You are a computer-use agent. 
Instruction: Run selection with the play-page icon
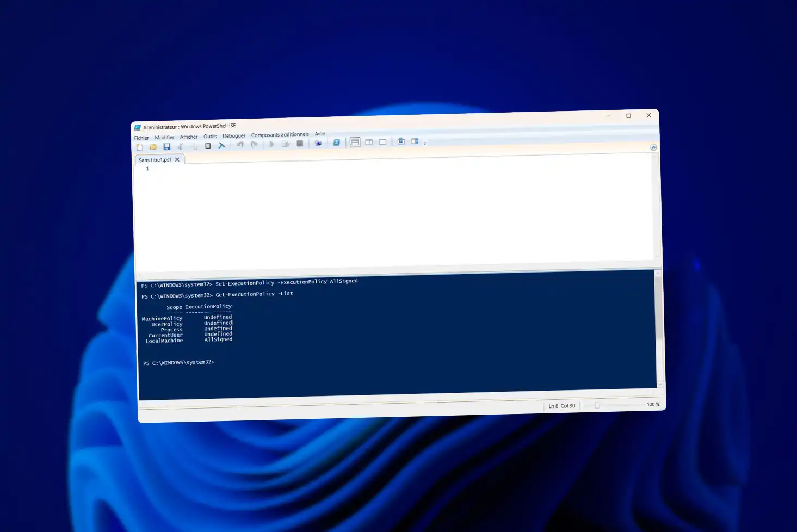click(286, 144)
